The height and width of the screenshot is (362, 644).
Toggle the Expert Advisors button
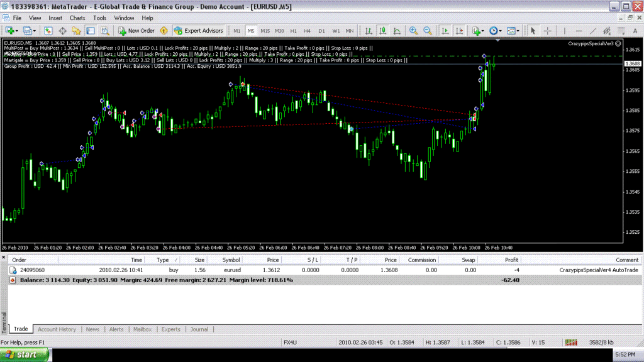(199, 31)
